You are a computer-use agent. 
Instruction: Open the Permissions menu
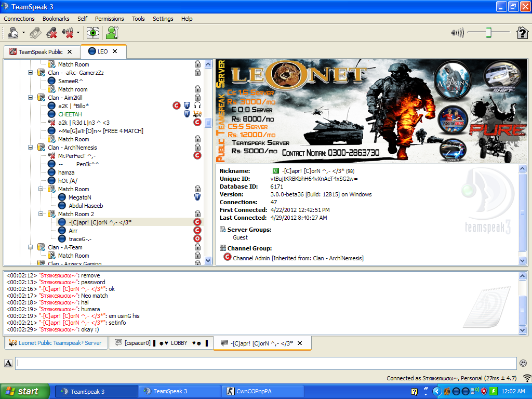(109, 19)
